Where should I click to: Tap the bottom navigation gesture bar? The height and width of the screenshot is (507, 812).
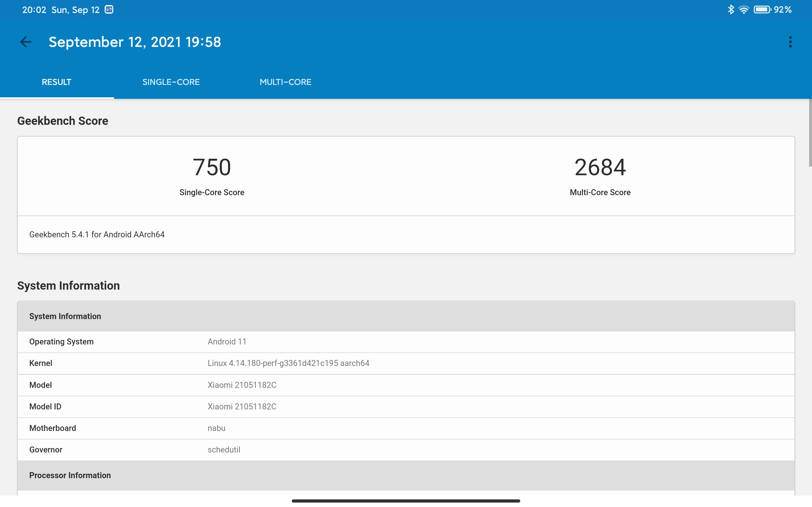(406, 501)
